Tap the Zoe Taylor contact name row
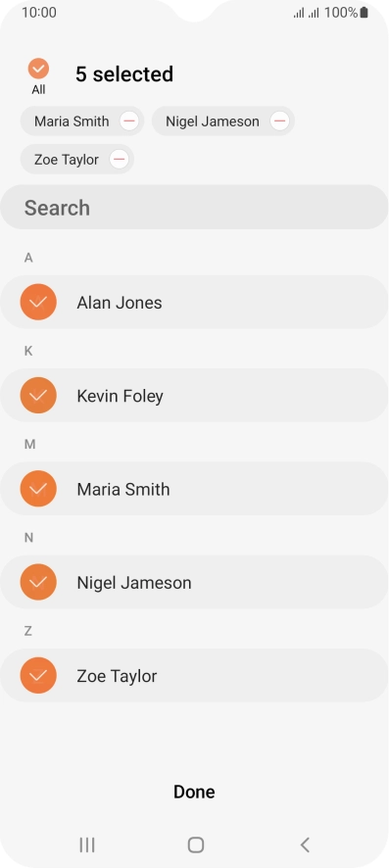Image resolution: width=389 pixels, height=868 pixels. pos(194,675)
